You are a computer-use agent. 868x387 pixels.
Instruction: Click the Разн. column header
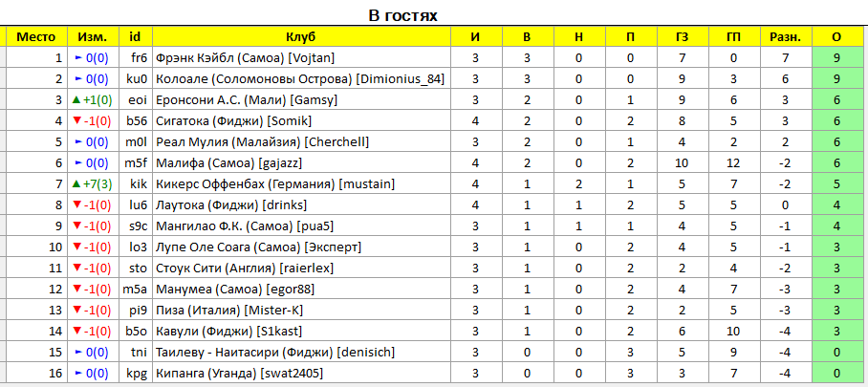tap(786, 37)
